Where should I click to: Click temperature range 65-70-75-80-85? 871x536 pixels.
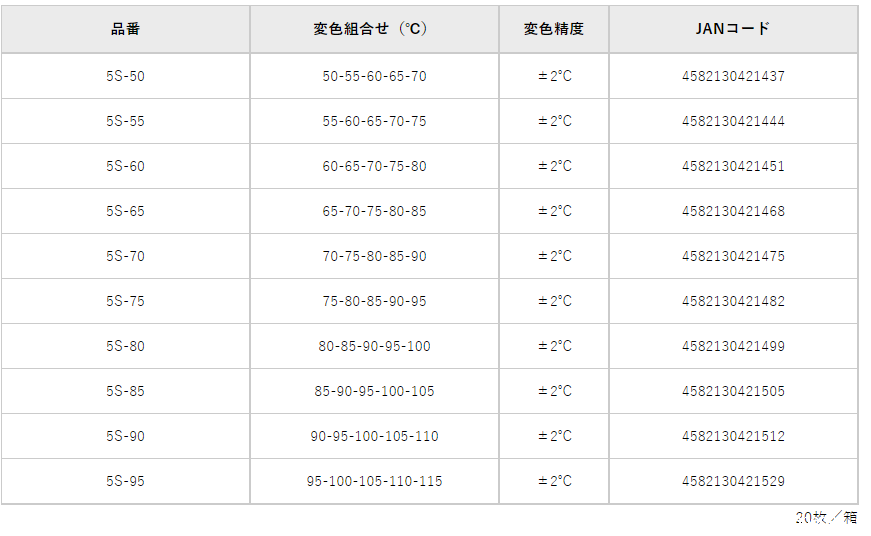pyautogui.click(x=374, y=211)
